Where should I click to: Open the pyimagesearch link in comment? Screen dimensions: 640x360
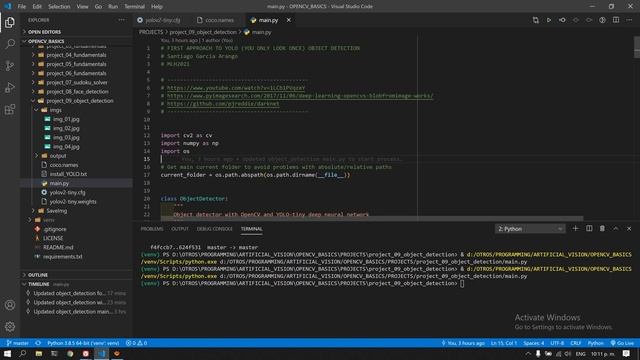coord(300,96)
